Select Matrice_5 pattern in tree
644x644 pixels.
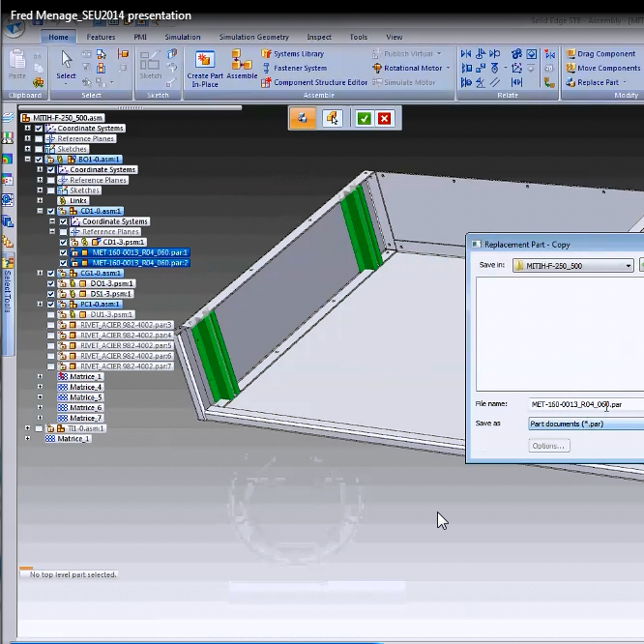pos(85,397)
